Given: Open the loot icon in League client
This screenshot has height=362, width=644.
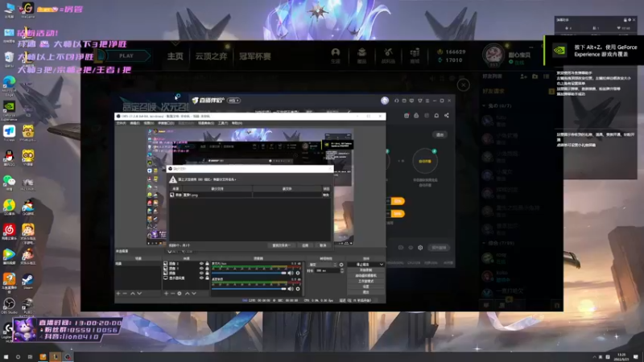Looking at the screenshot, I should pyautogui.click(x=388, y=56).
